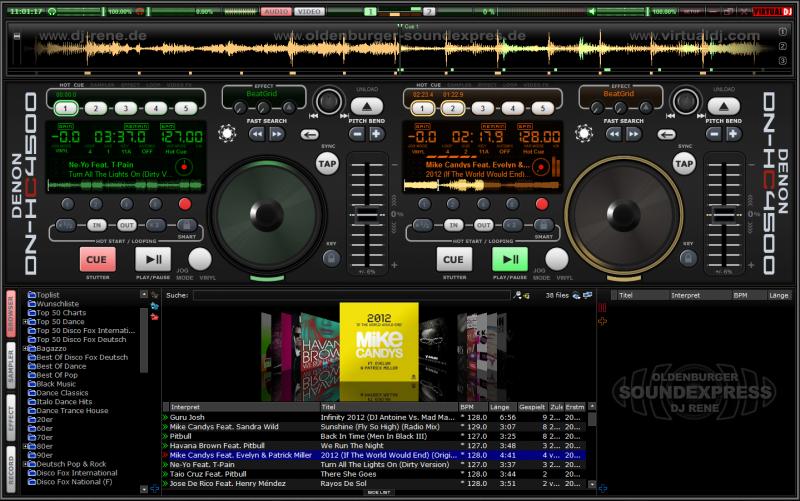Open the RECORD side tab
Viewport: 800px width, 501px height.
[x=11, y=468]
